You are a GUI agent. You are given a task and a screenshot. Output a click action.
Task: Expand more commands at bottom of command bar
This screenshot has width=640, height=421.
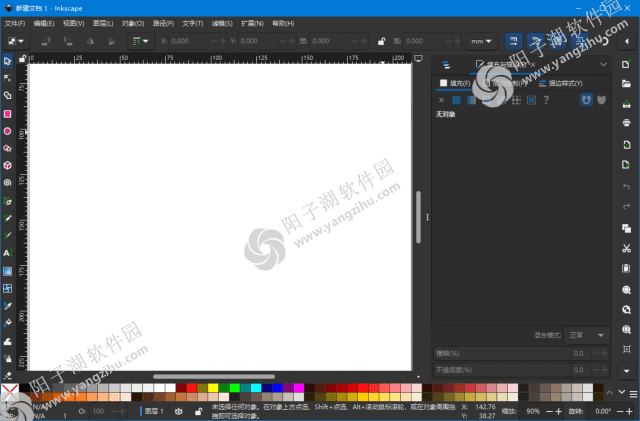[626, 371]
